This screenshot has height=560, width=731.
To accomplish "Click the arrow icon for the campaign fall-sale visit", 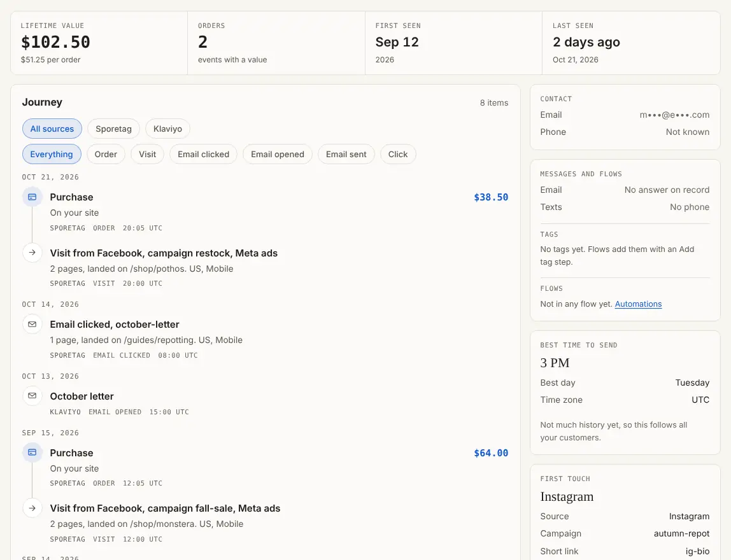I will 32,508.
